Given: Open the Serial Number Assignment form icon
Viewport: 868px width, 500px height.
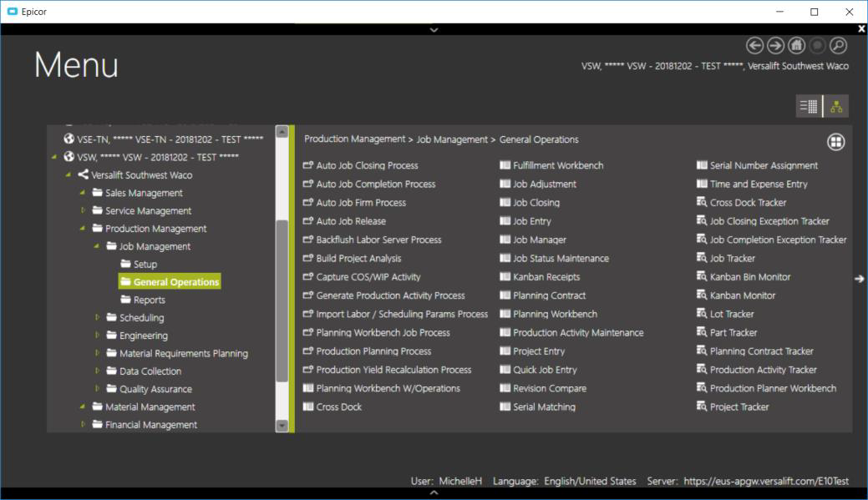Looking at the screenshot, I should tap(702, 164).
